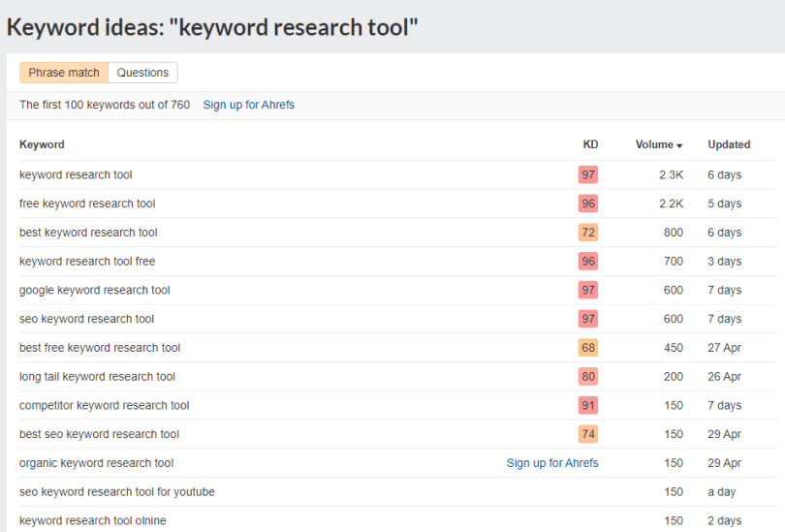Click the Keyword column header

tap(42, 144)
